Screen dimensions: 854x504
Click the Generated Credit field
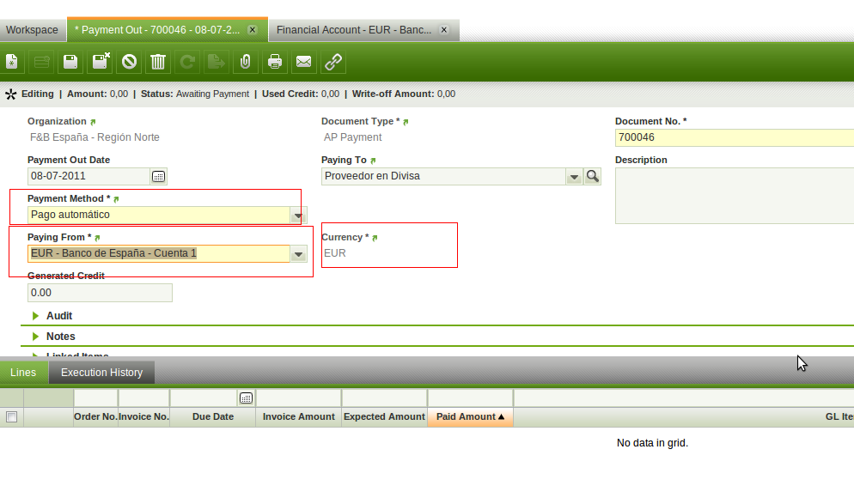click(100, 293)
